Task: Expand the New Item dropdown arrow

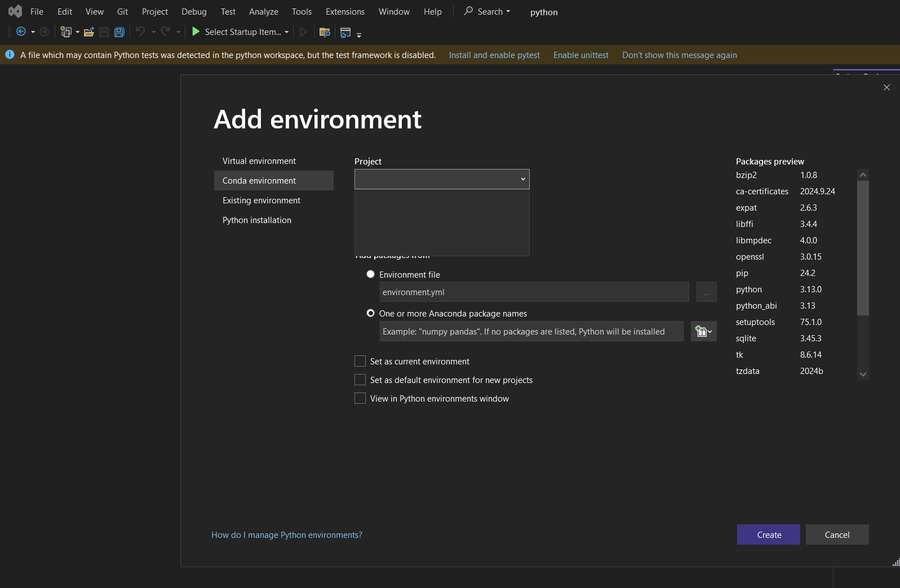Action: (x=77, y=32)
